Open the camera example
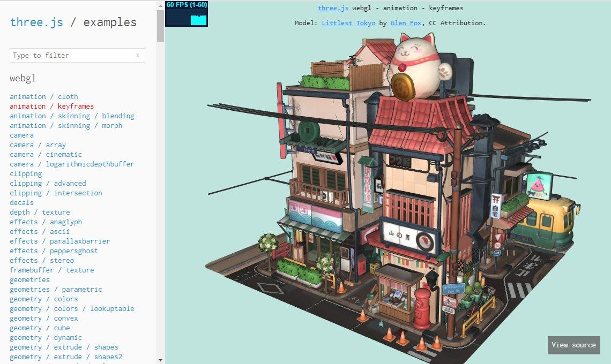Viewport: 611px width, 364px height. tap(21, 135)
